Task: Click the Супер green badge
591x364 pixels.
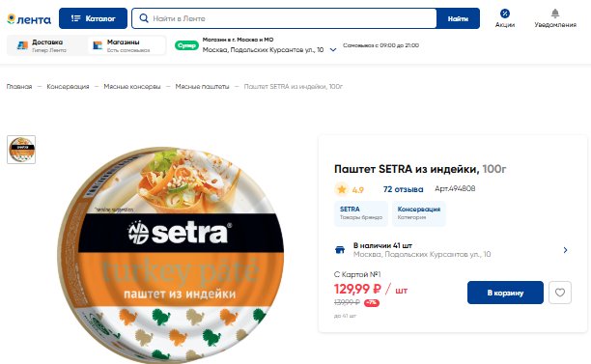Action: tap(186, 45)
